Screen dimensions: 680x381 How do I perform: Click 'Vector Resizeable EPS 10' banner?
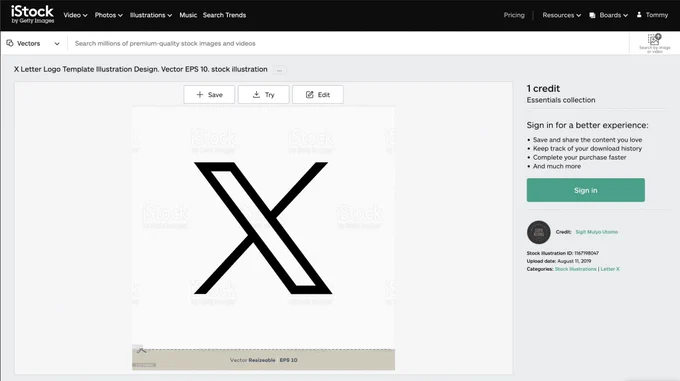point(263,360)
